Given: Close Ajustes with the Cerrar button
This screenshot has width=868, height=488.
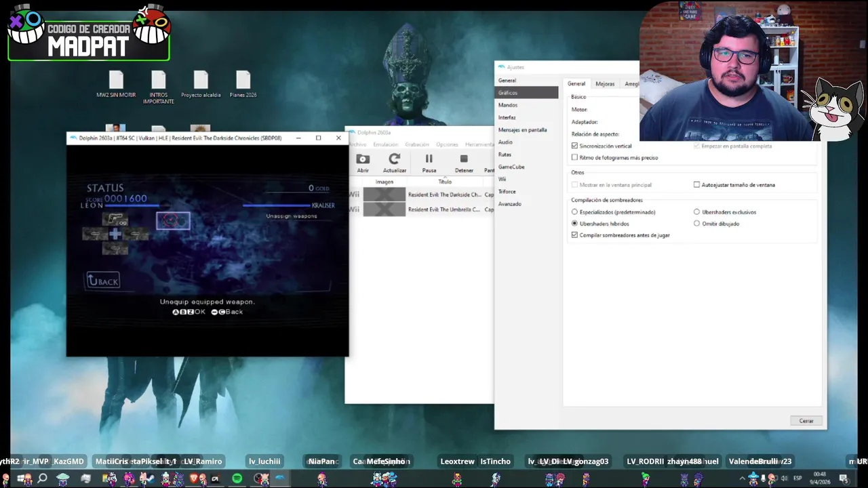Looking at the screenshot, I should (806, 421).
